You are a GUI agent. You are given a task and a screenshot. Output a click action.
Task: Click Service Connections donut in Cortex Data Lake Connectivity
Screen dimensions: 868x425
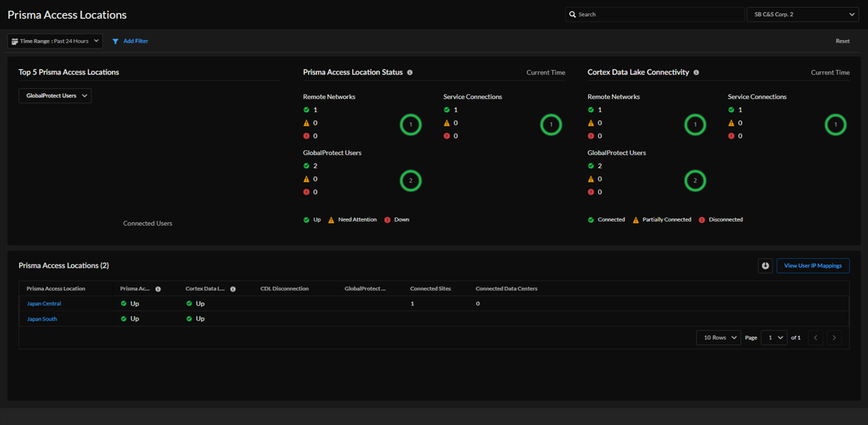[x=835, y=125]
